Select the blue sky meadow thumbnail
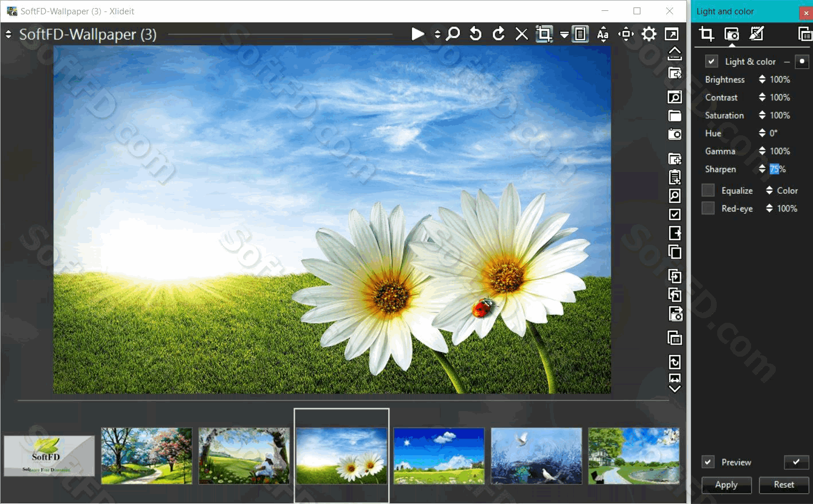Image resolution: width=813 pixels, height=504 pixels. (x=439, y=456)
